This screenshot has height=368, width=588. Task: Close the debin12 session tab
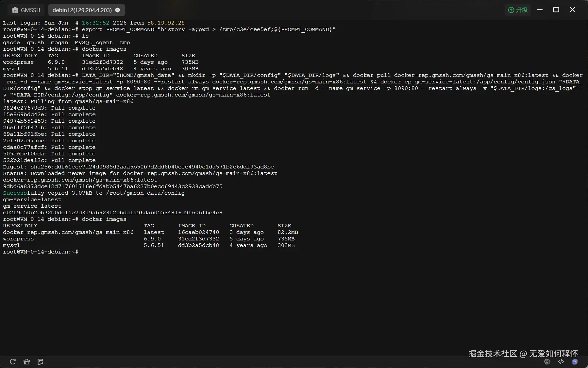pyautogui.click(x=118, y=10)
